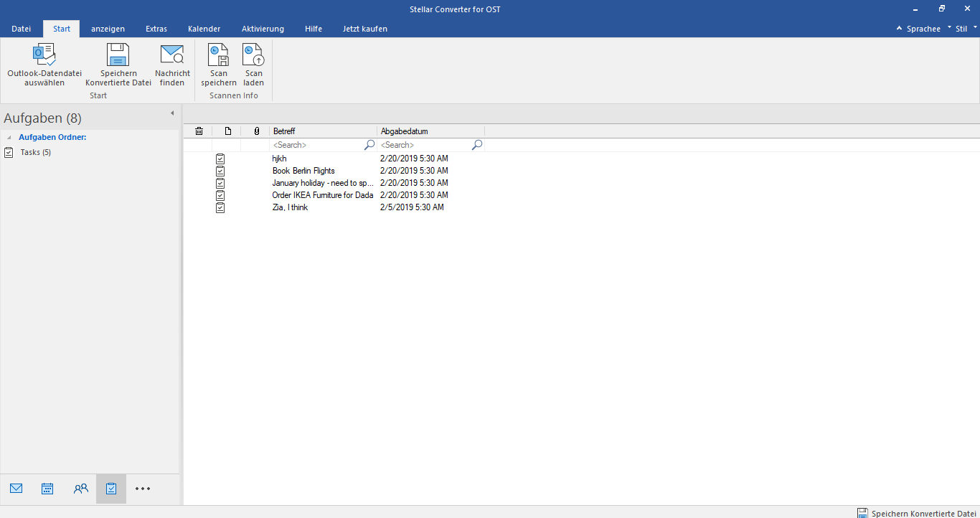Click the three dots more options button
980x518 pixels.
pos(143,489)
